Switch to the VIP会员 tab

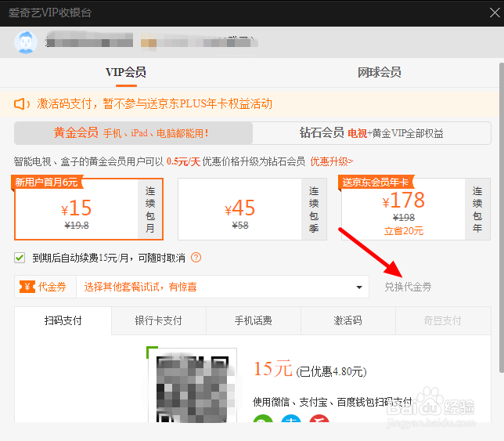pos(126,72)
